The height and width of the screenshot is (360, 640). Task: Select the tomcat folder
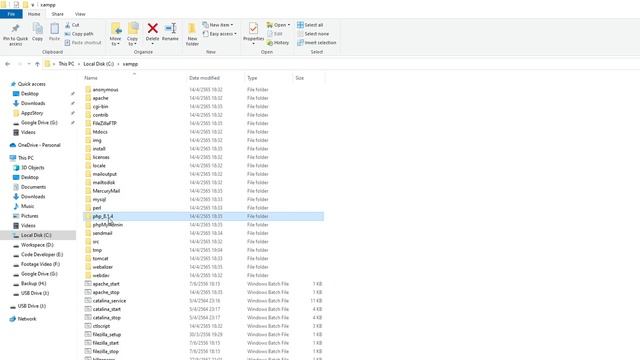pyautogui.click(x=100, y=259)
